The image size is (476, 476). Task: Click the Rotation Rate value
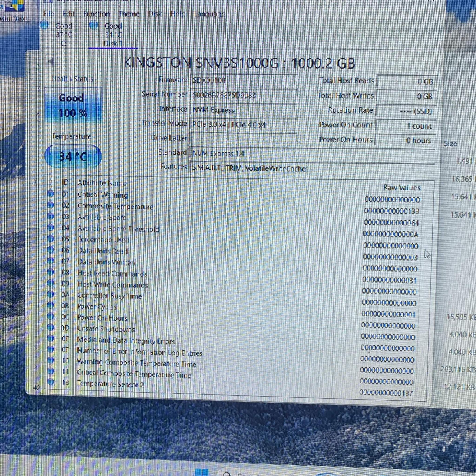[x=406, y=111]
